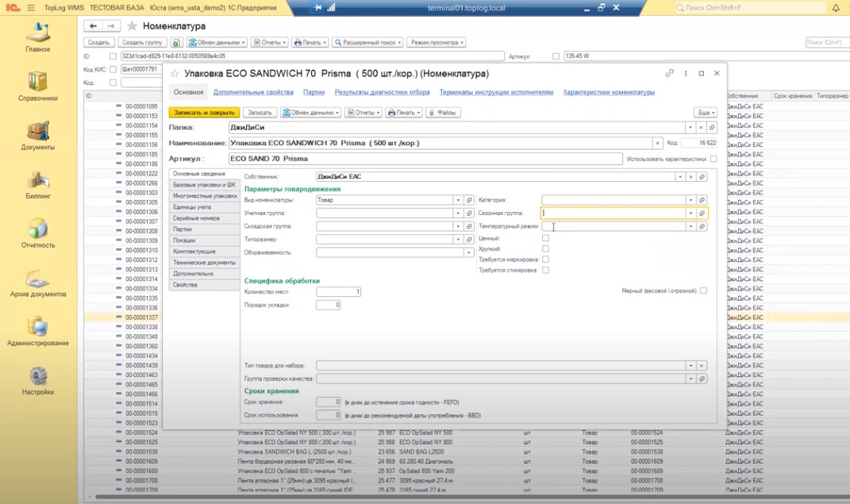Open the Справочники section in sidebar
Image resolution: width=850 pixels, height=504 pixels.
pos(37,82)
